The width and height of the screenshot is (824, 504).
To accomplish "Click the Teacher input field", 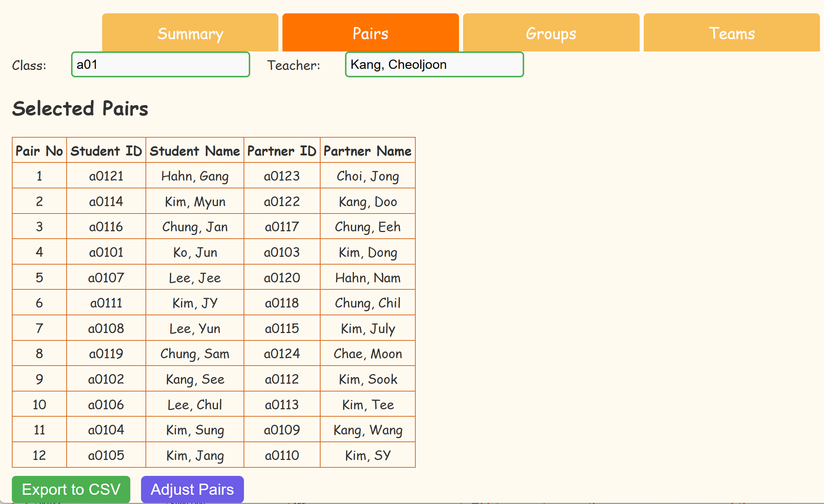I will coord(434,65).
